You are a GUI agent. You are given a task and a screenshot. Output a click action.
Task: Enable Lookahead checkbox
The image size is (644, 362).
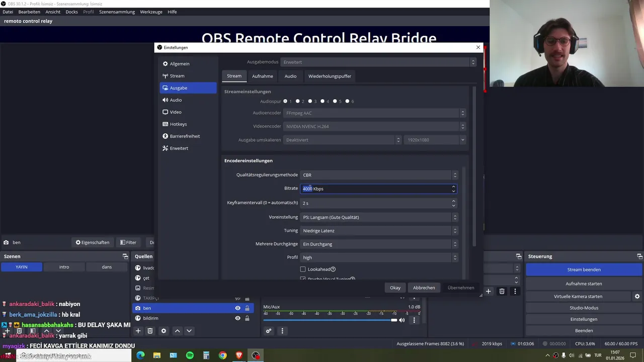303,269
